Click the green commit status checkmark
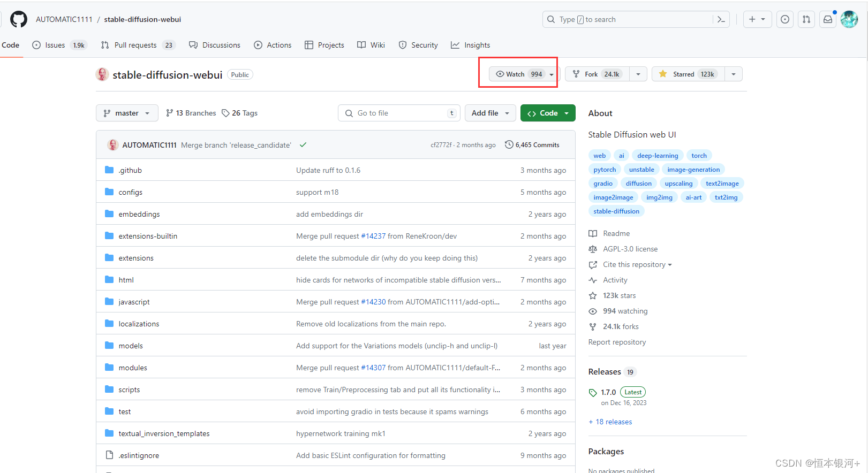The height and width of the screenshot is (473, 868). tap(303, 145)
